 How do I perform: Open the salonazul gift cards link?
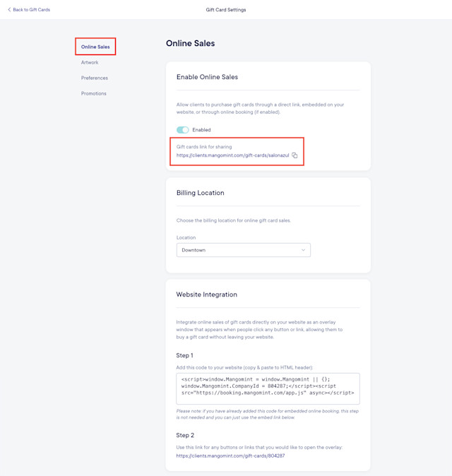[232, 155]
